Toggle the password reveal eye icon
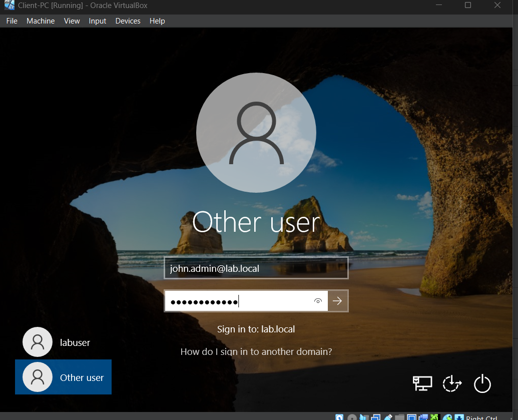Image resolution: width=518 pixels, height=420 pixels. pos(318,301)
